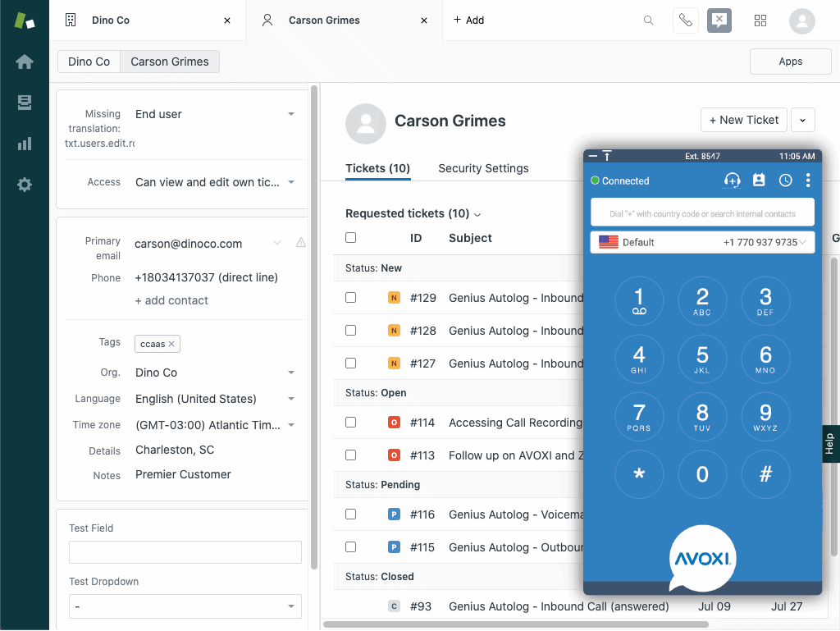View call history via the clock icon
Image resolution: width=840 pixels, height=631 pixels.
(x=785, y=180)
